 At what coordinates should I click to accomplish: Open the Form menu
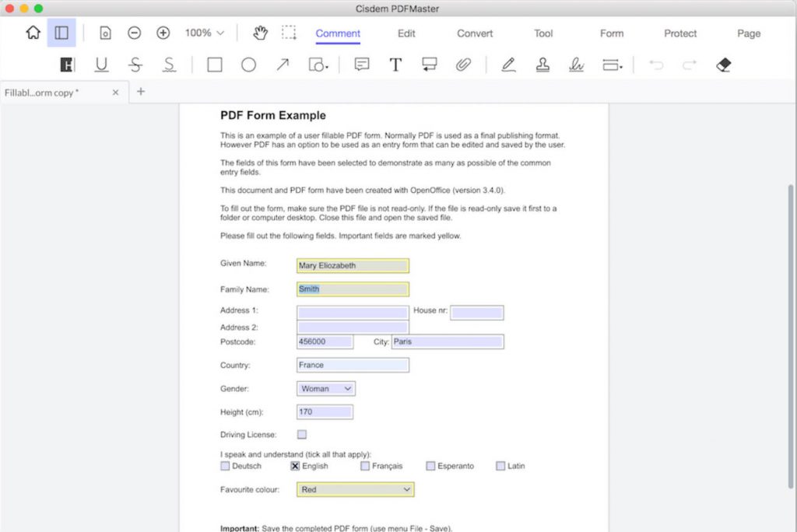point(611,33)
